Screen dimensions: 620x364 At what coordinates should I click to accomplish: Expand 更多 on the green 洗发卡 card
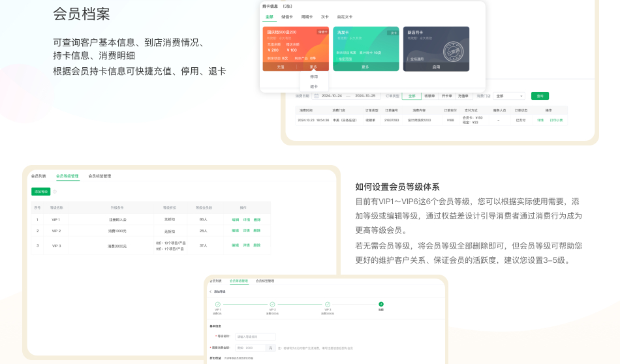pyautogui.click(x=365, y=67)
